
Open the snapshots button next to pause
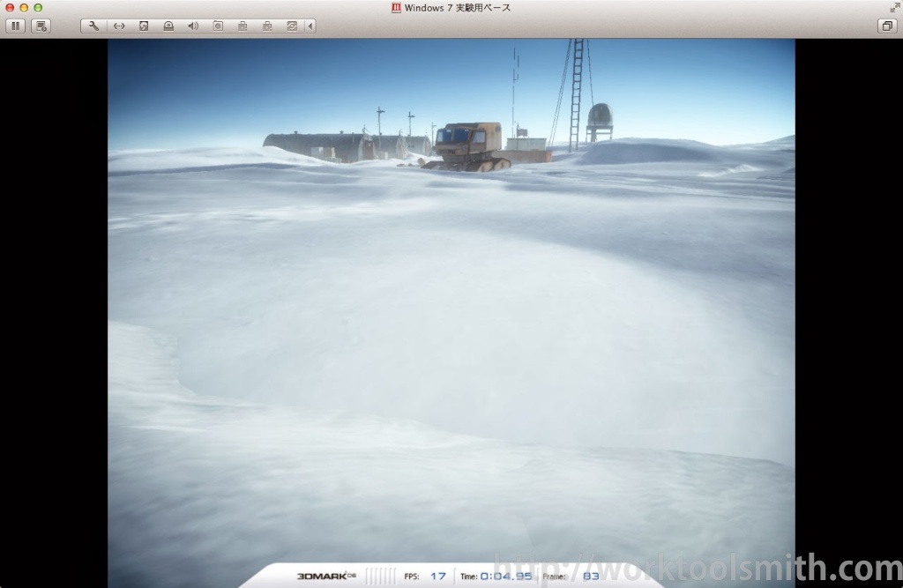[x=41, y=26]
